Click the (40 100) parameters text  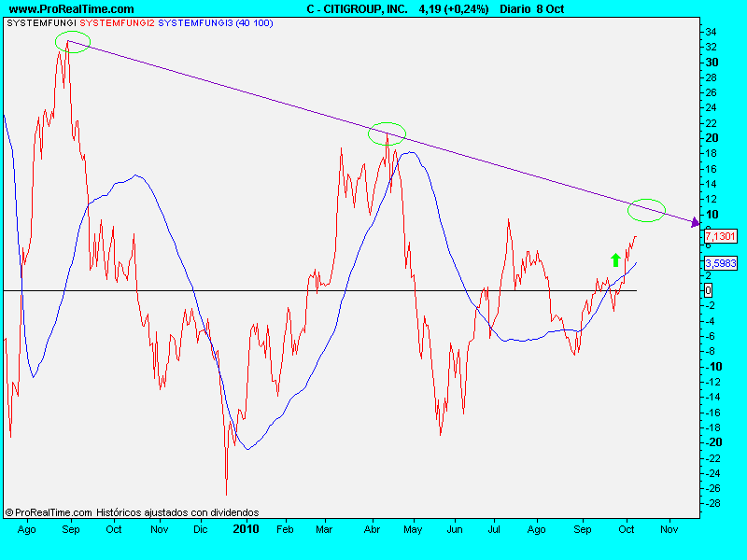tap(254, 22)
